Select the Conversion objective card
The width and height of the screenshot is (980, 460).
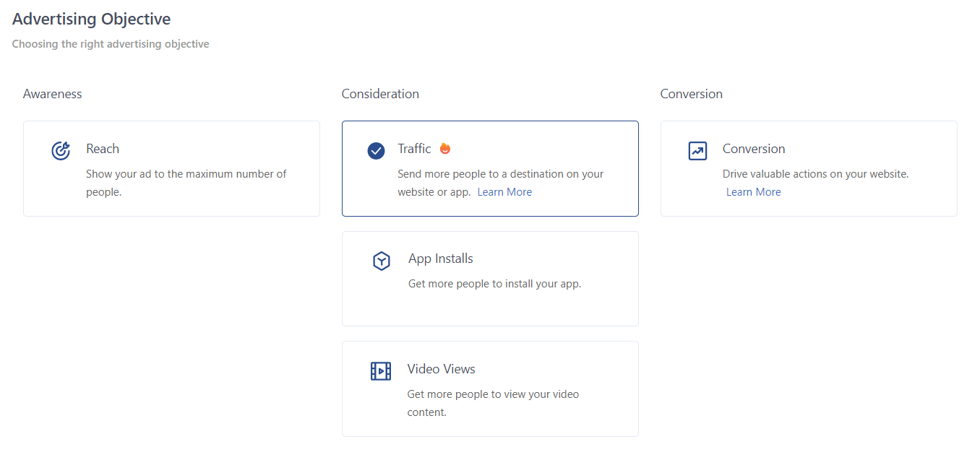tap(809, 168)
